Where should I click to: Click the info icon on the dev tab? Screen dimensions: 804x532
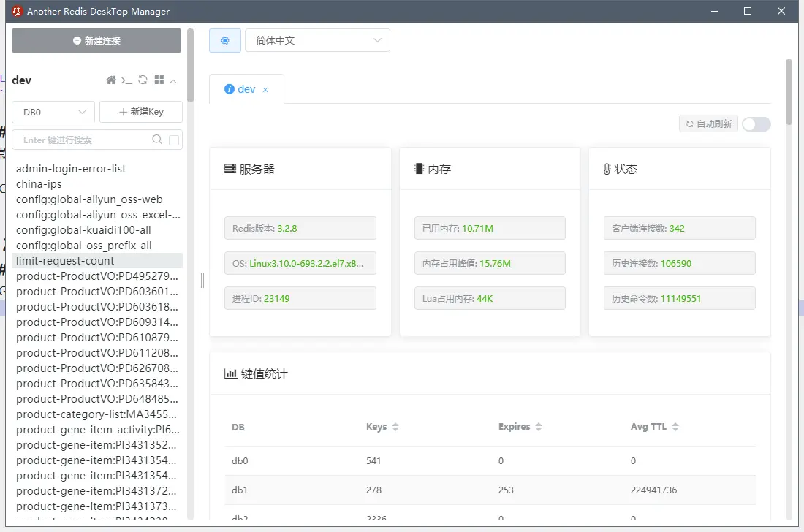[230, 88]
